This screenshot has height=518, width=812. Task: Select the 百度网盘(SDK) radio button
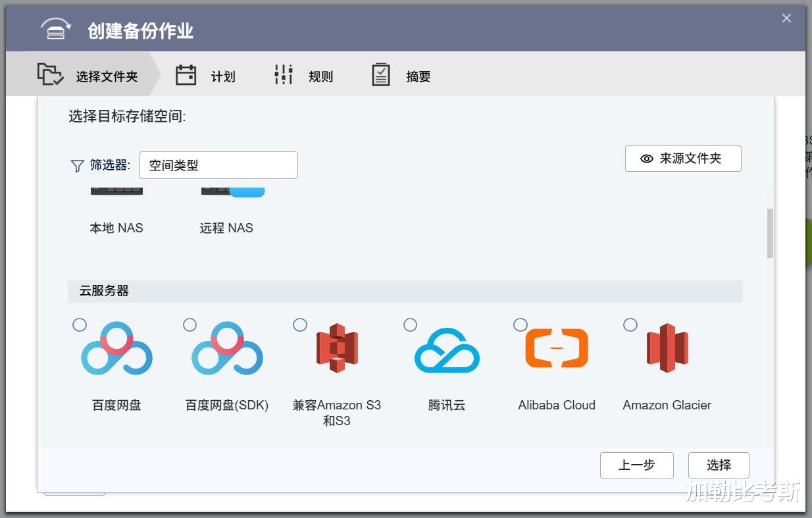click(190, 324)
